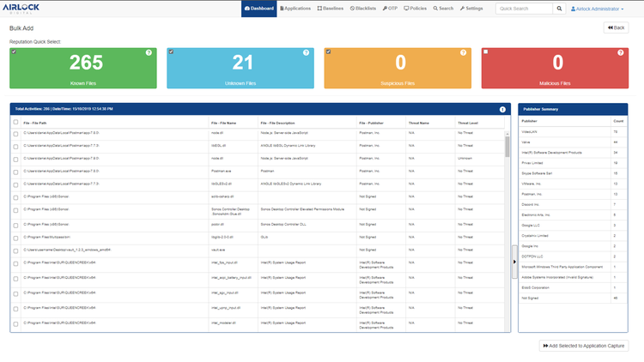Click the Total Activities table title bar text
The width and height of the screenshot is (644, 362).
pyautogui.click(x=64, y=109)
